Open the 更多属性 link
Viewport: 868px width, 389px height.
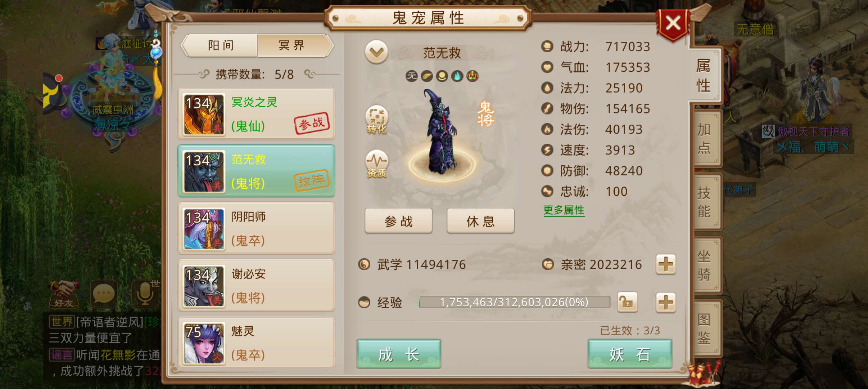(x=564, y=210)
